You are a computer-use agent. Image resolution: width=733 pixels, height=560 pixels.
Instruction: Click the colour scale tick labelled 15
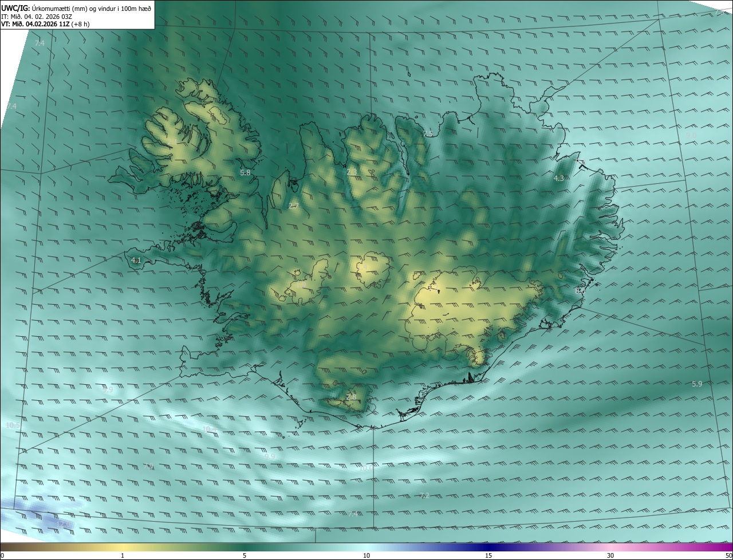tap(488, 555)
